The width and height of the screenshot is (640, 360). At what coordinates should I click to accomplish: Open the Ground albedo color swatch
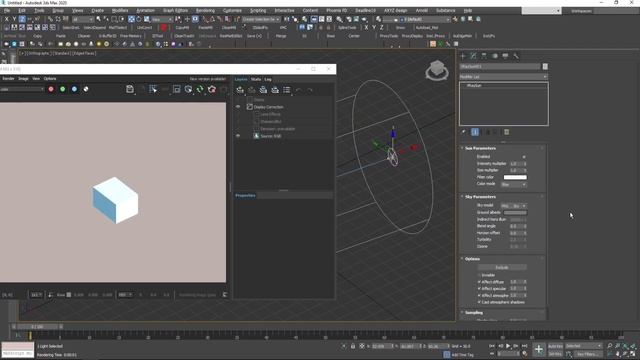[515, 213]
